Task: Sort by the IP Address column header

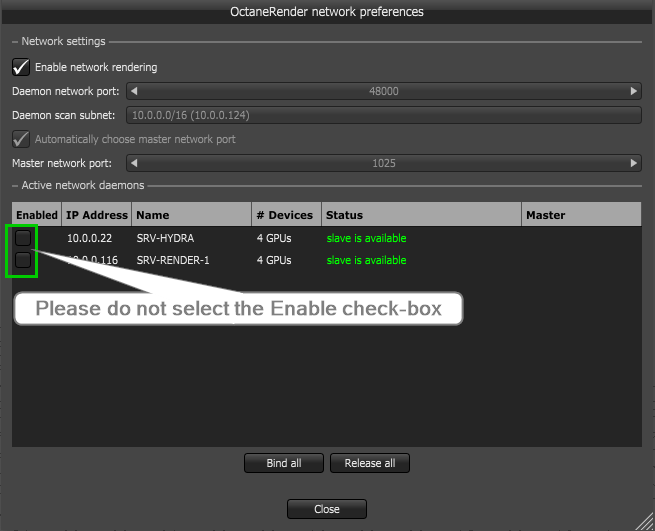Action: click(96, 215)
